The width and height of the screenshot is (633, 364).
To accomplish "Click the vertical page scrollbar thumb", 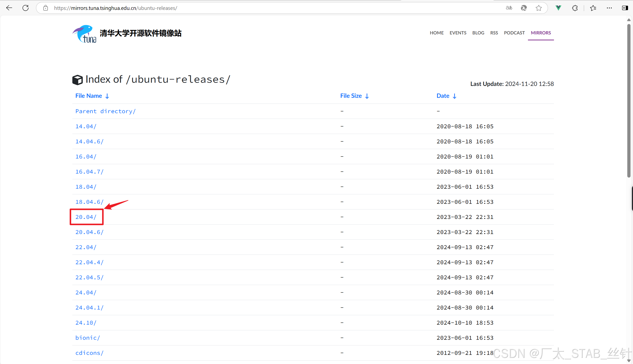I will (x=629, y=100).
